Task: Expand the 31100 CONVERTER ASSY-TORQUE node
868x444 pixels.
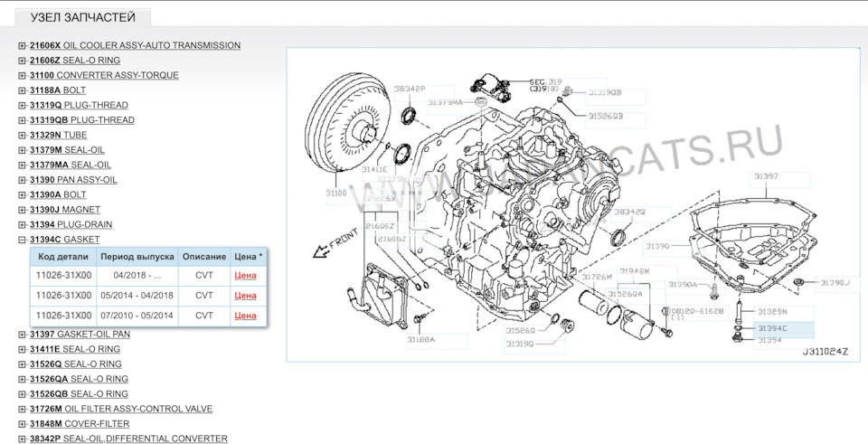Action: click(22, 75)
